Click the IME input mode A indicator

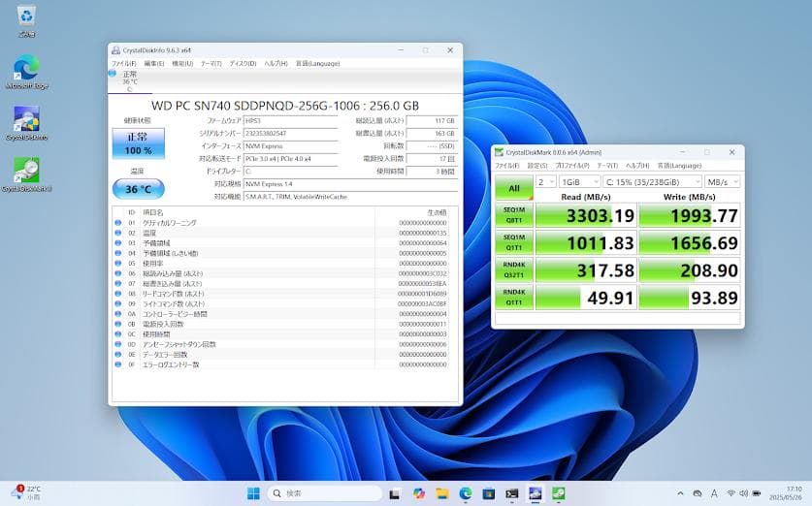714,493
